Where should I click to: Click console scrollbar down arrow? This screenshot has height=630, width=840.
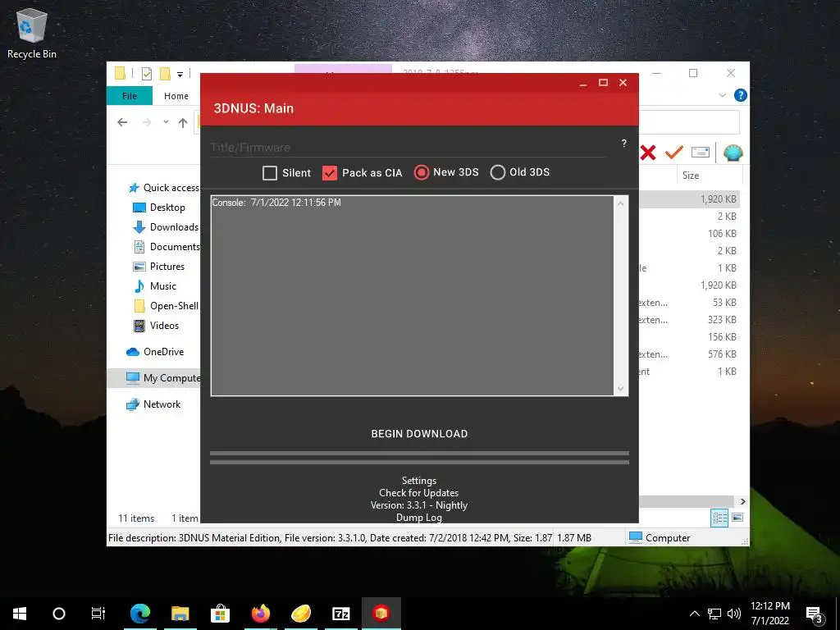[620, 388]
